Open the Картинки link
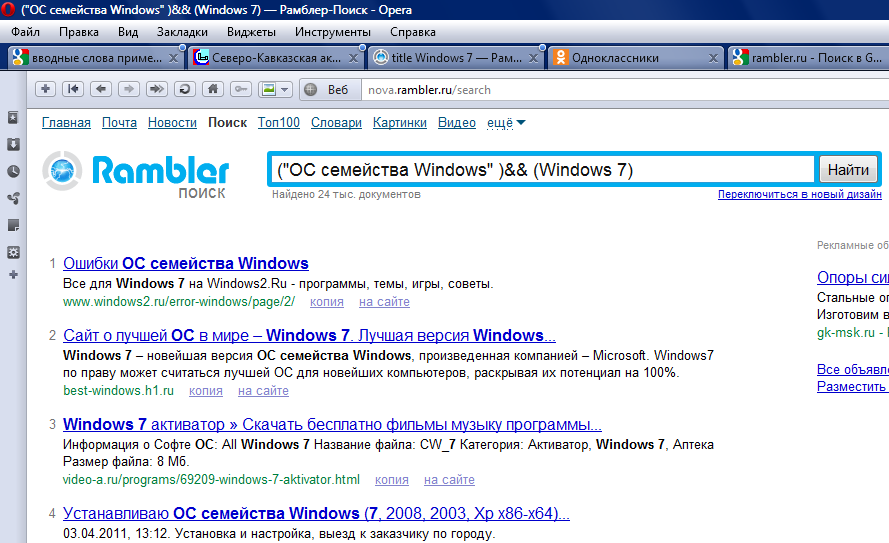Image resolution: width=889 pixels, height=543 pixels. pos(400,122)
